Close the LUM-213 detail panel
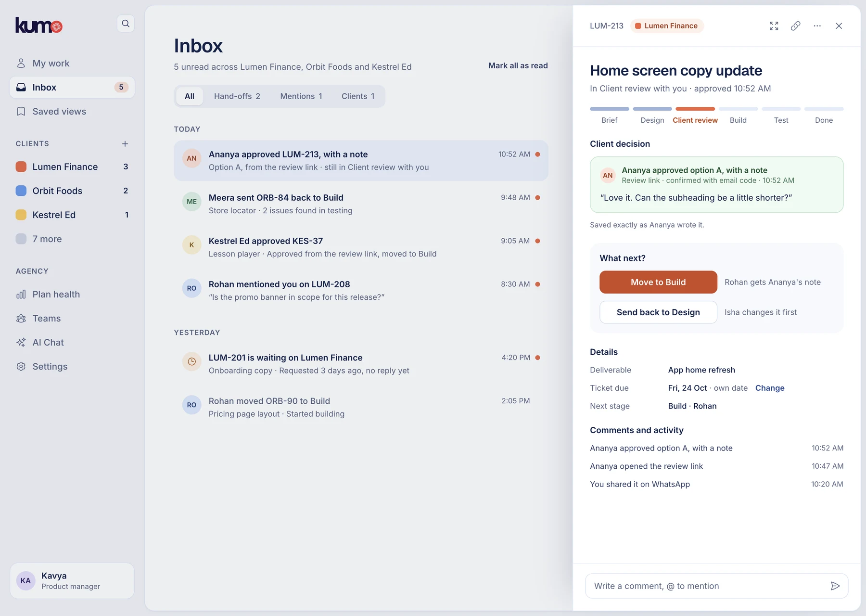This screenshot has width=866, height=616. click(x=839, y=26)
